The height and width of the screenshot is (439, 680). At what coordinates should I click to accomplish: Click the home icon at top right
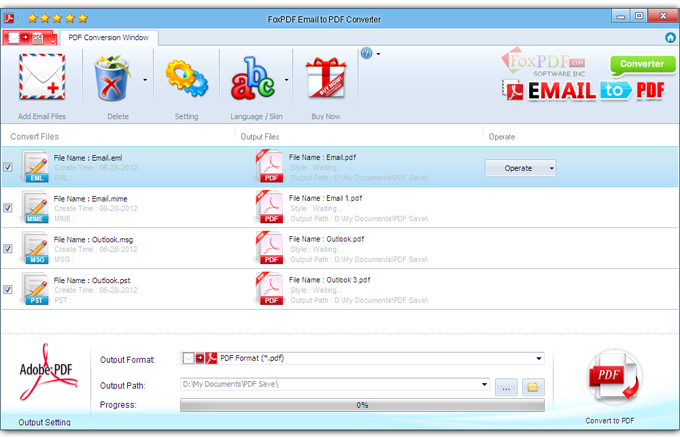(x=670, y=38)
